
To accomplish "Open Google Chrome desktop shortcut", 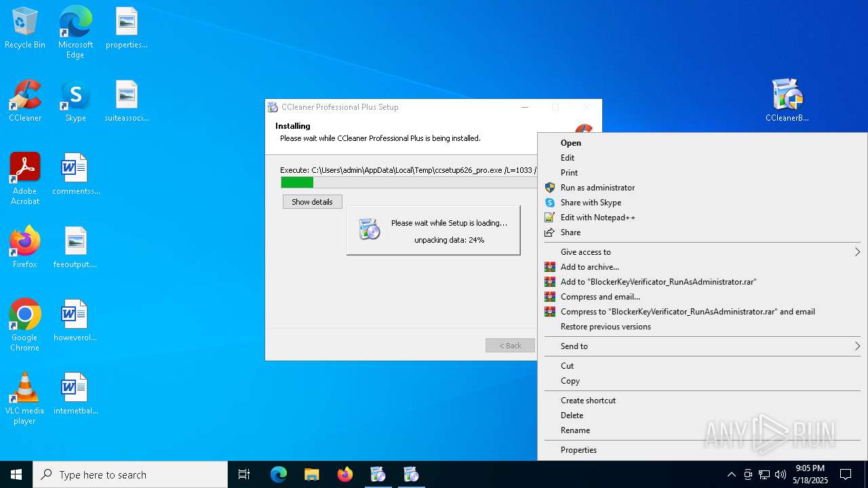I will pos(25,326).
